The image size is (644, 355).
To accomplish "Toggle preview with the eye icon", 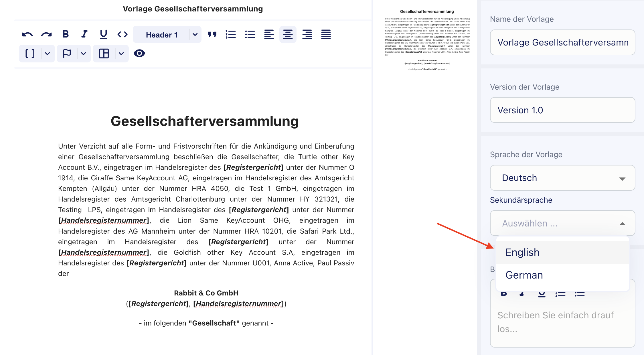I will 139,54.
